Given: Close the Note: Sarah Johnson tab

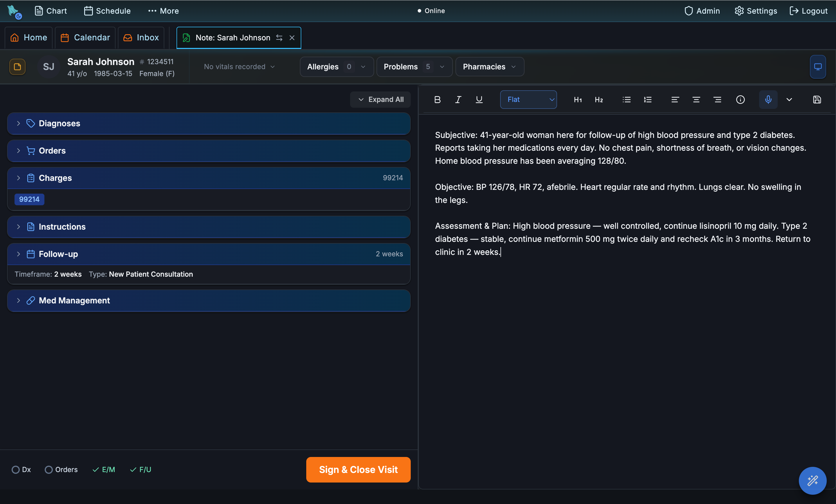Looking at the screenshot, I should pos(292,38).
